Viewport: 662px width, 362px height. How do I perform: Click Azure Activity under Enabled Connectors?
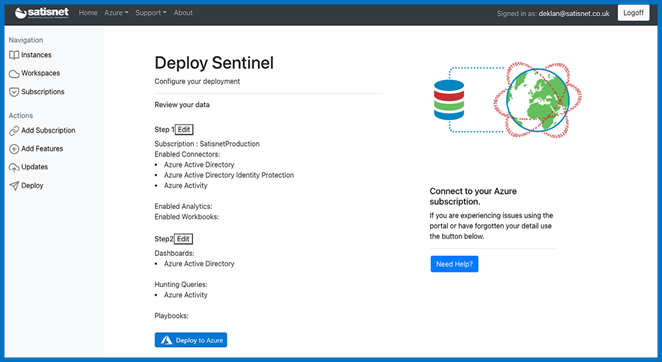186,185
